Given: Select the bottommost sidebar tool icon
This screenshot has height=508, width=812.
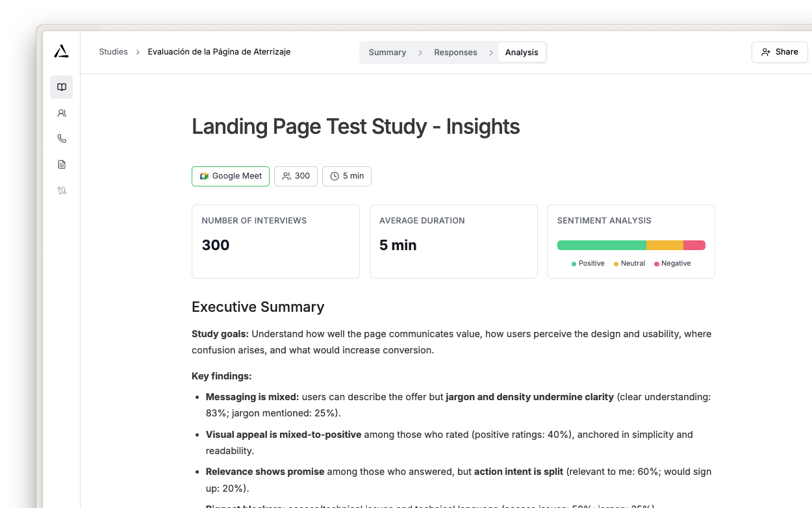Looking at the screenshot, I should [61, 190].
